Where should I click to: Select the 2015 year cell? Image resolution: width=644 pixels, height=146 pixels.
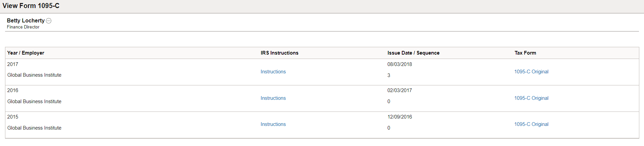click(x=13, y=117)
